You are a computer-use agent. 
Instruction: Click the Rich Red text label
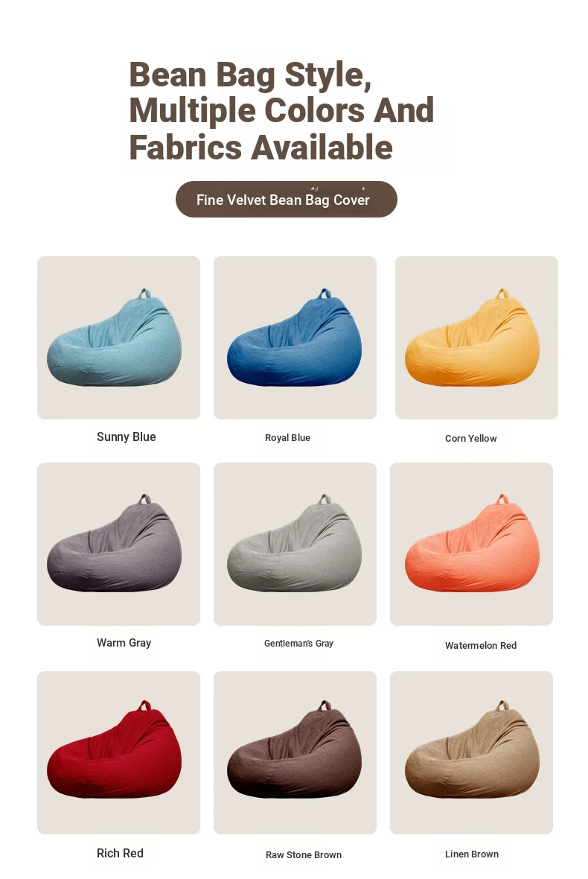(120, 853)
